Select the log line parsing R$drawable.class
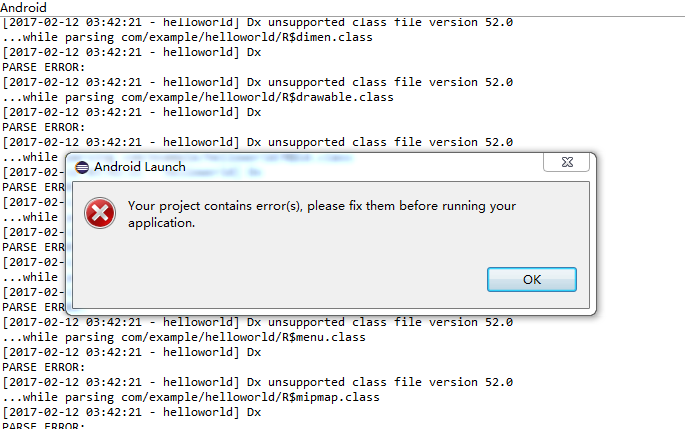The width and height of the screenshot is (685, 429). (198, 97)
